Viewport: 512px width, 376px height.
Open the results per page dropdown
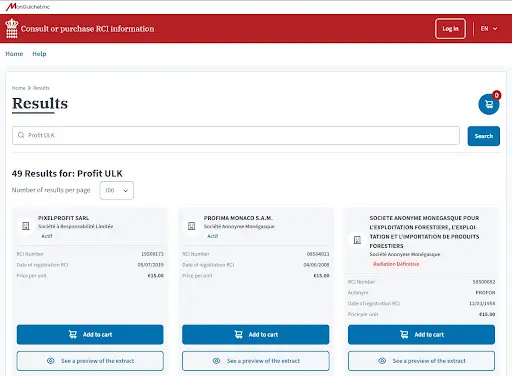[117, 190]
